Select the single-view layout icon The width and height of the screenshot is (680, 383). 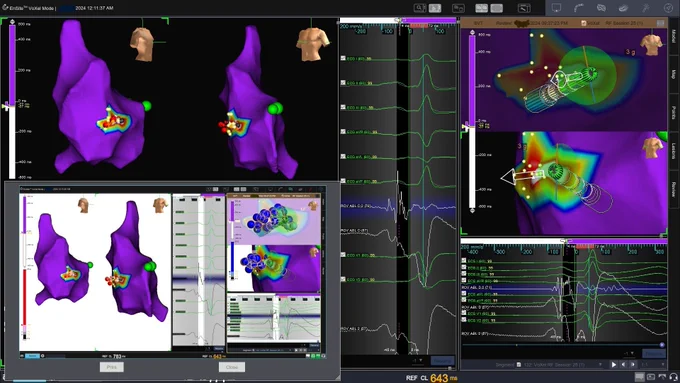point(497,8)
